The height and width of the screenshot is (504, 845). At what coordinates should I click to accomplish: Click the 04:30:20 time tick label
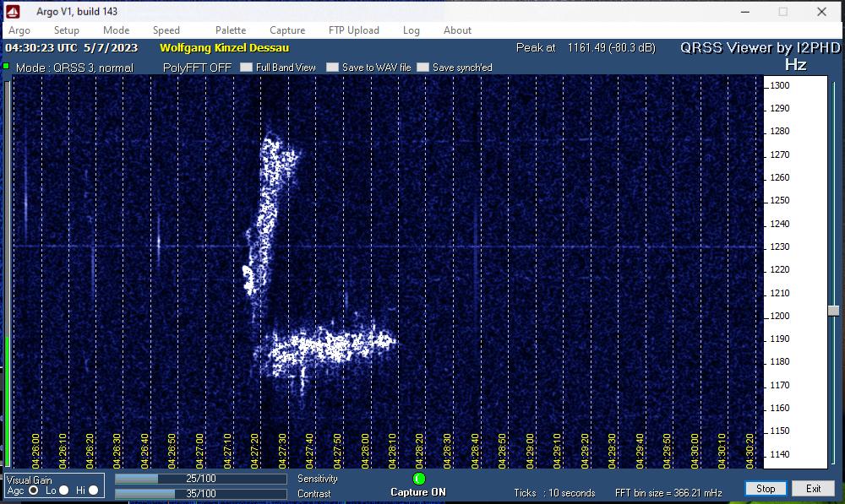coord(749,451)
